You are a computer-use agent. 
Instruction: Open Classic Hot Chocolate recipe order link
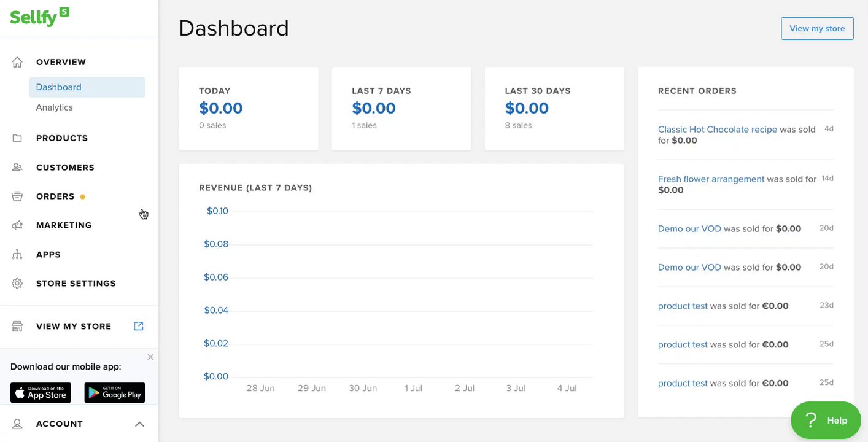coord(717,130)
